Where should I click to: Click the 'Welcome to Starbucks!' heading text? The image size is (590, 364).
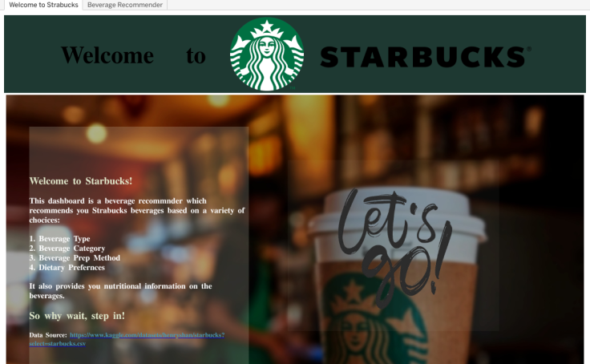click(81, 181)
